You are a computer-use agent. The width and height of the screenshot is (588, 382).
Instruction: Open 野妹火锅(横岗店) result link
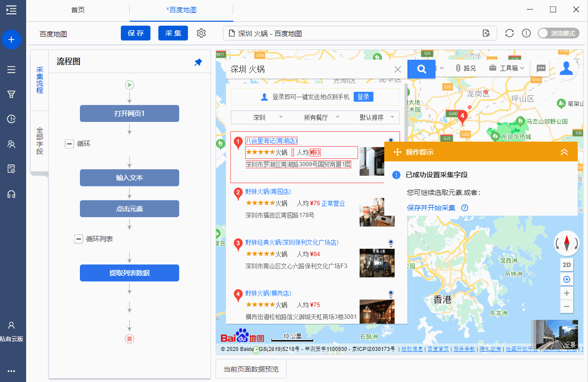click(x=268, y=293)
